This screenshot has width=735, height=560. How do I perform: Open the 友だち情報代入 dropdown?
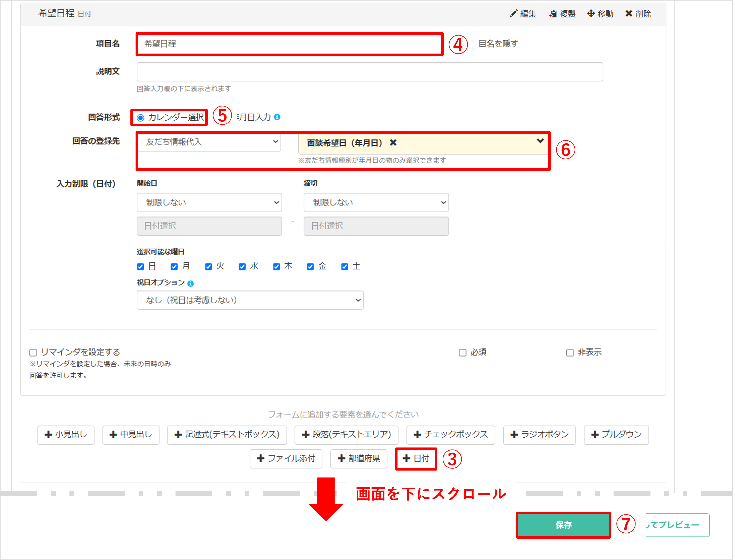(209, 142)
